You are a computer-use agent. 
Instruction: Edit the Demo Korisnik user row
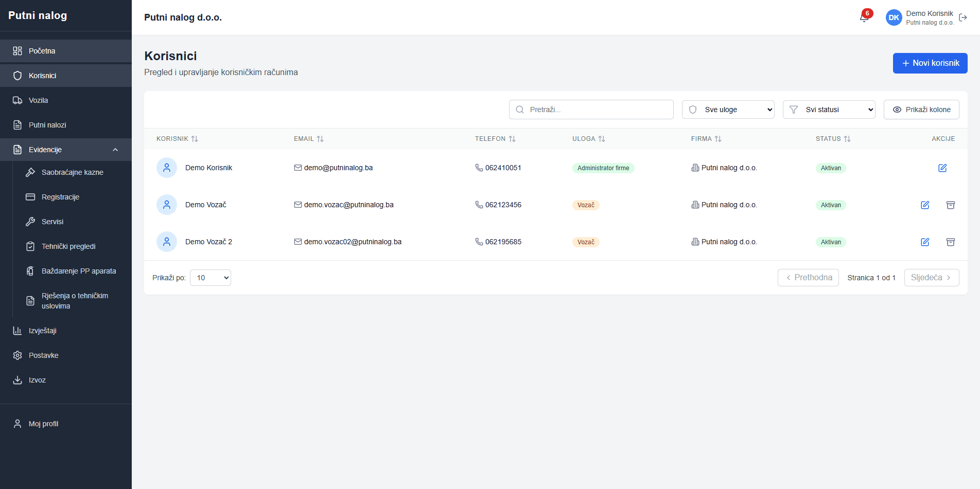[x=942, y=168]
